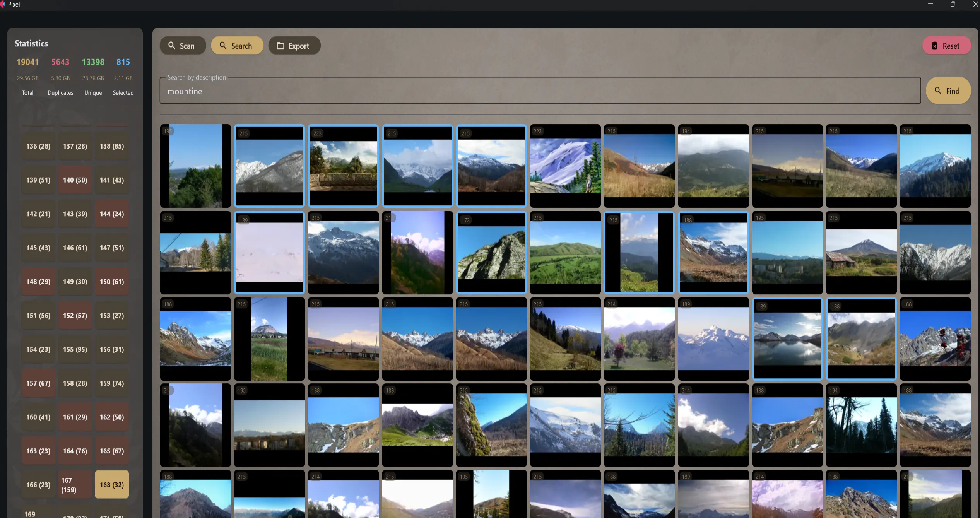980x518 pixels.
Task: Open group 165 (67)
Action: pyautogui.click(x=112, y=451)
